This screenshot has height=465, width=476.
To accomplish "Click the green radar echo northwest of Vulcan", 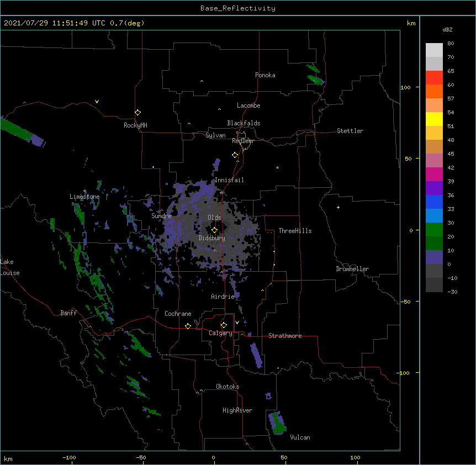I will point(278,423).
